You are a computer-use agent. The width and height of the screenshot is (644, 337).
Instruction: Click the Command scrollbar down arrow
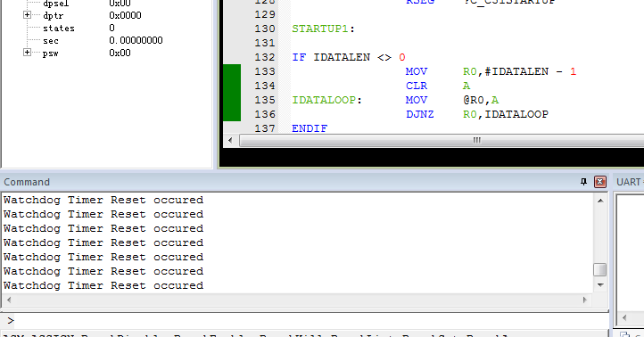[600, 285]
